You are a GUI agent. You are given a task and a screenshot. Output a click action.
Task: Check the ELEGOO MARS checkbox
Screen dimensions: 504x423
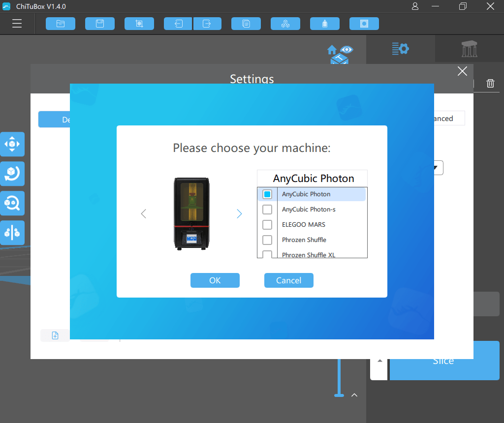tap(267, 225)
